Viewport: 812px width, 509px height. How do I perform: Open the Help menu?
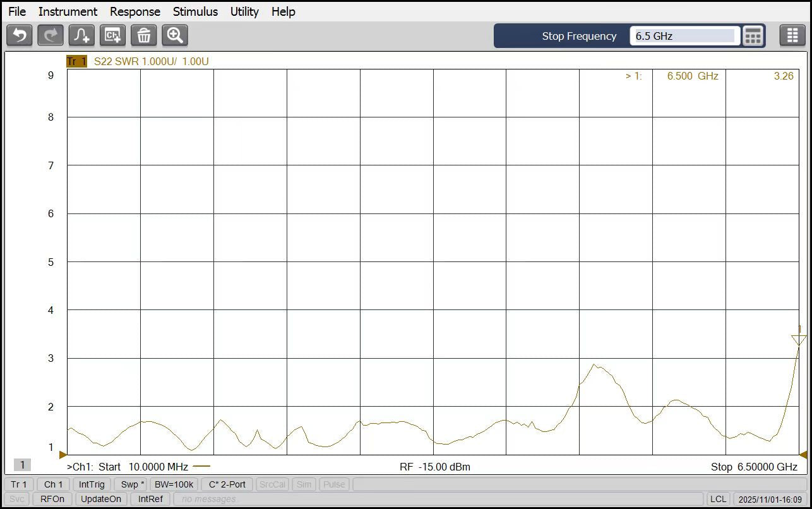284,11
